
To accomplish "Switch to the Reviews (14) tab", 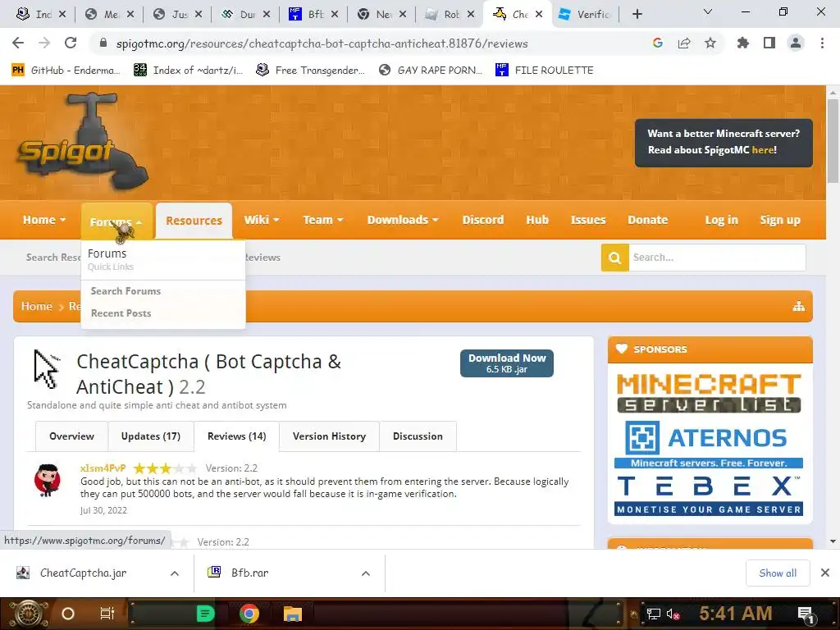I will click(x=237, y=436).
